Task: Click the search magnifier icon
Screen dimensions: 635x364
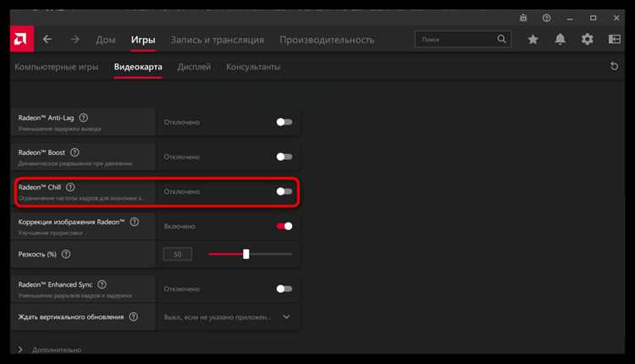Action: (x=501, y=39)
